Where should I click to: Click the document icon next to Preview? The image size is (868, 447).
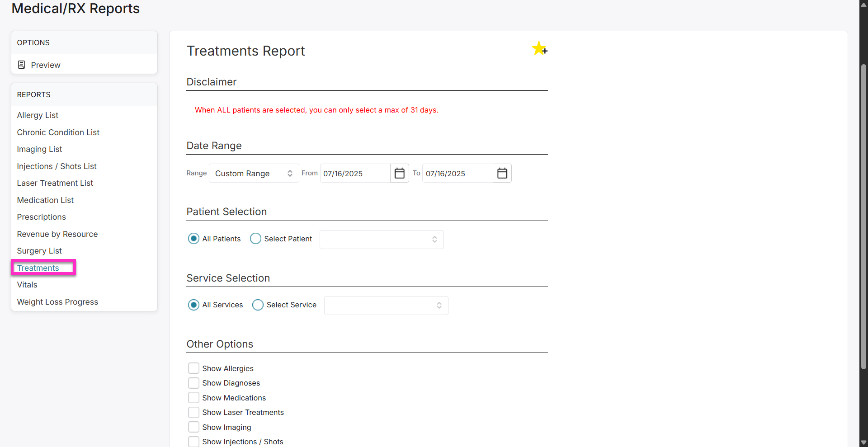tap(21, 64)
